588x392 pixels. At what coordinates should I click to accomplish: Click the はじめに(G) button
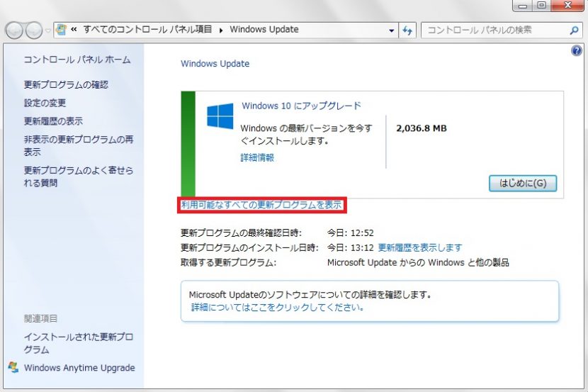523,183
